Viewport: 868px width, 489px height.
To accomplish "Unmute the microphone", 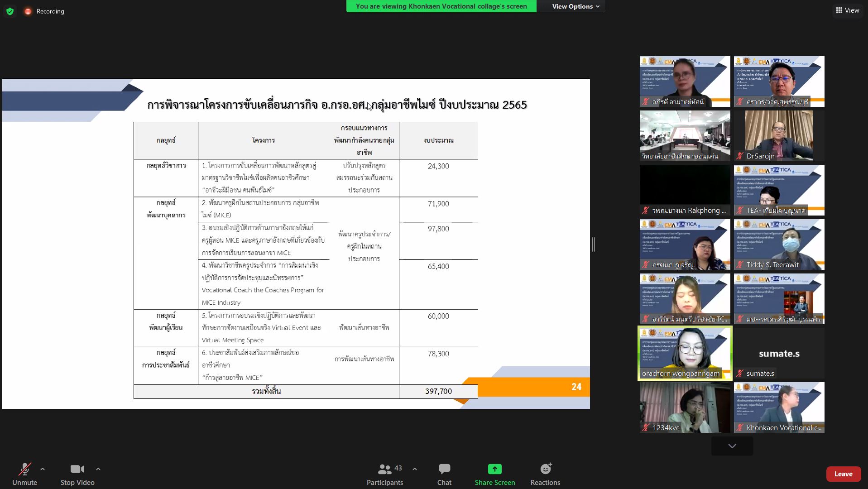I will click(24, 474).
